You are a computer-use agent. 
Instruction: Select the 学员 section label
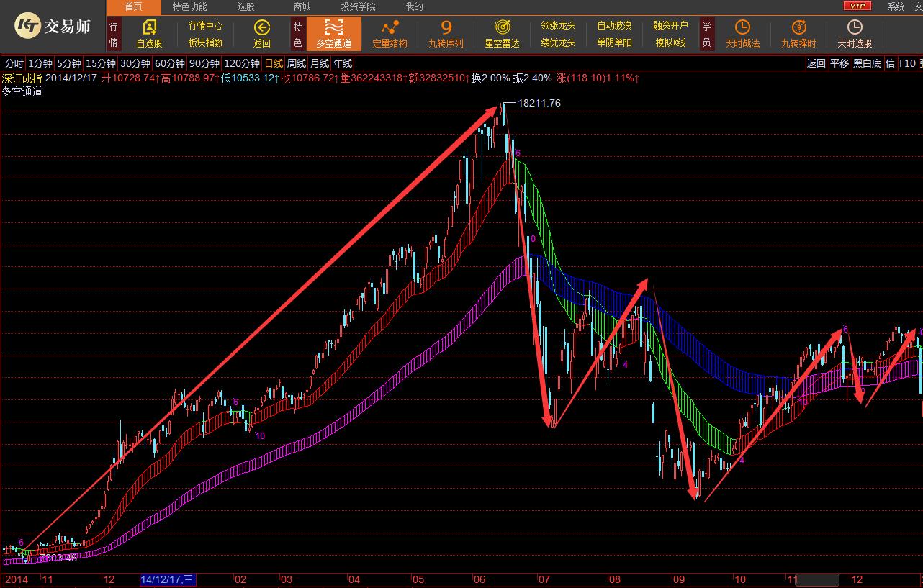(x=706, y=34)
